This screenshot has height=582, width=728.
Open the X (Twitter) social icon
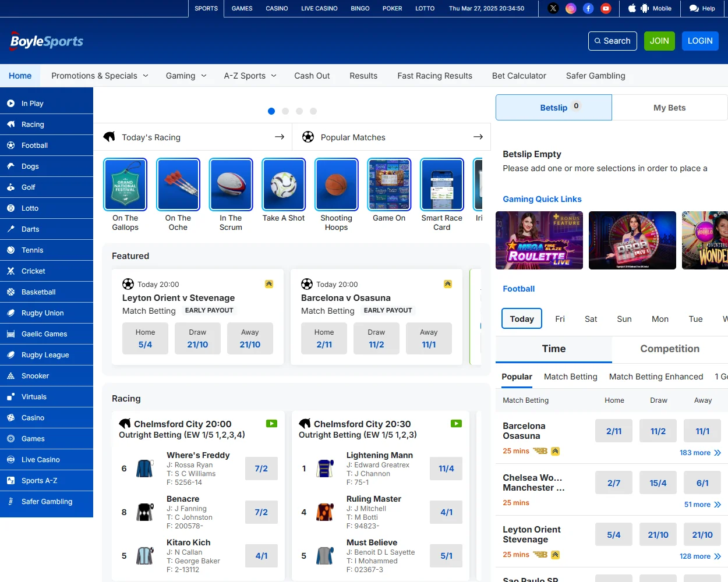553,8
